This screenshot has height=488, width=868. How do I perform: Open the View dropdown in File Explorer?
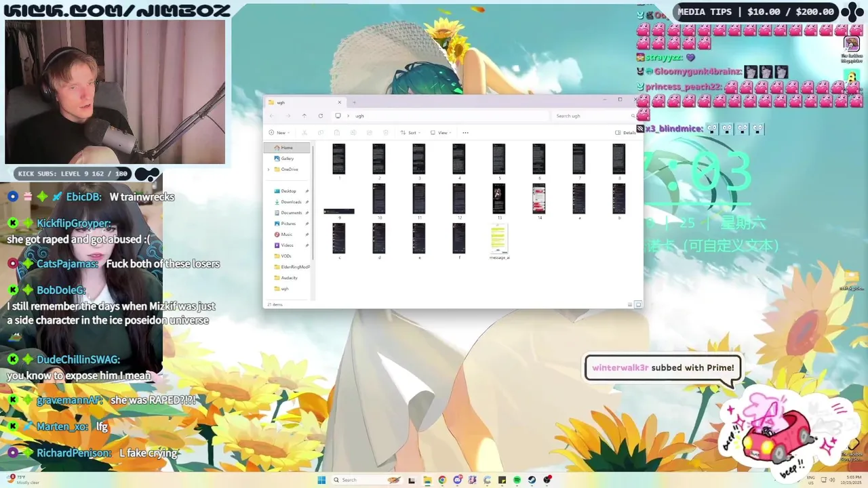[441, 133]
